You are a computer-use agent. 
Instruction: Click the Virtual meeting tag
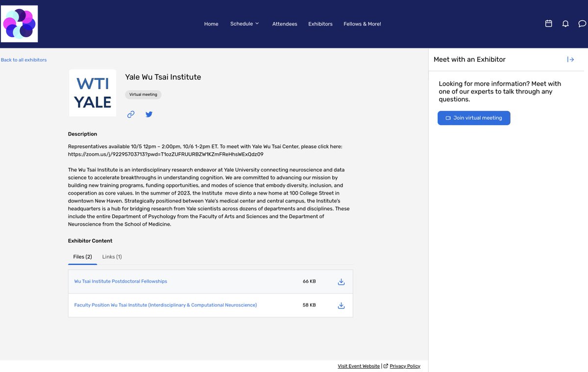(x=143, y=94)
